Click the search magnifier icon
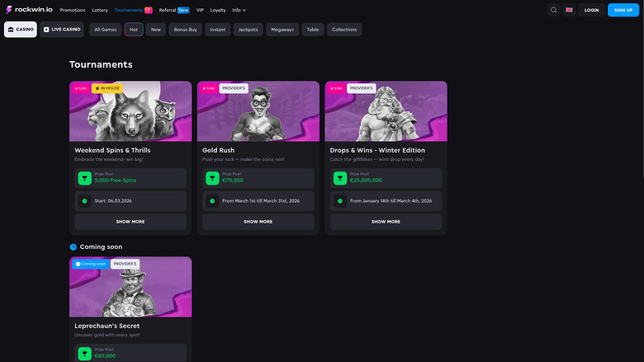 pyautogui.click(x=554, y=10)
